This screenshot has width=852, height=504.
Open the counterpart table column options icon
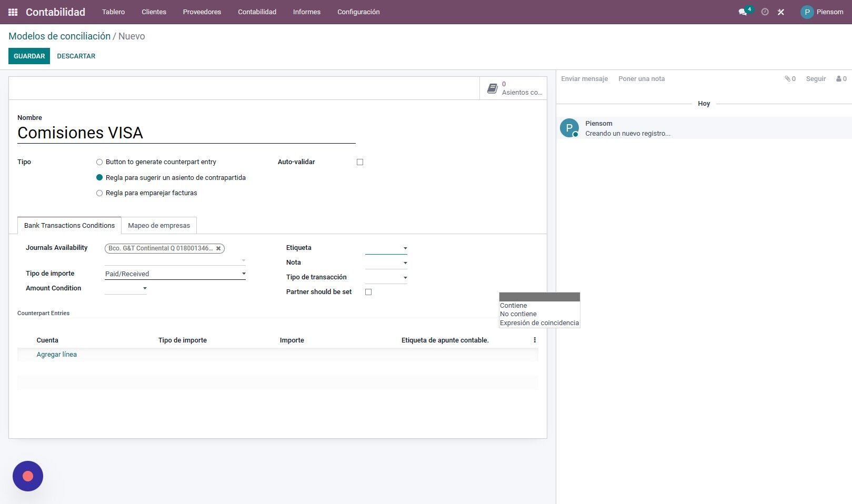click(x=535, y=340)
